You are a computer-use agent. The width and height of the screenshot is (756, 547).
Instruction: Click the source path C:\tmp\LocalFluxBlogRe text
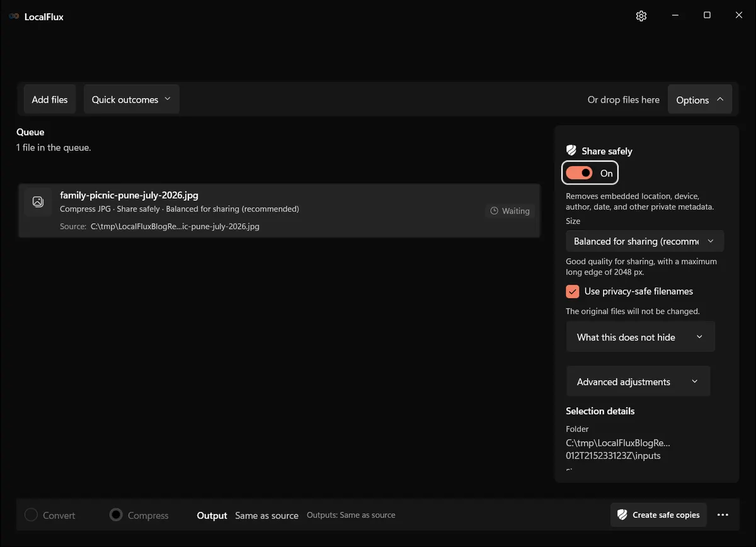coord(175,226)
